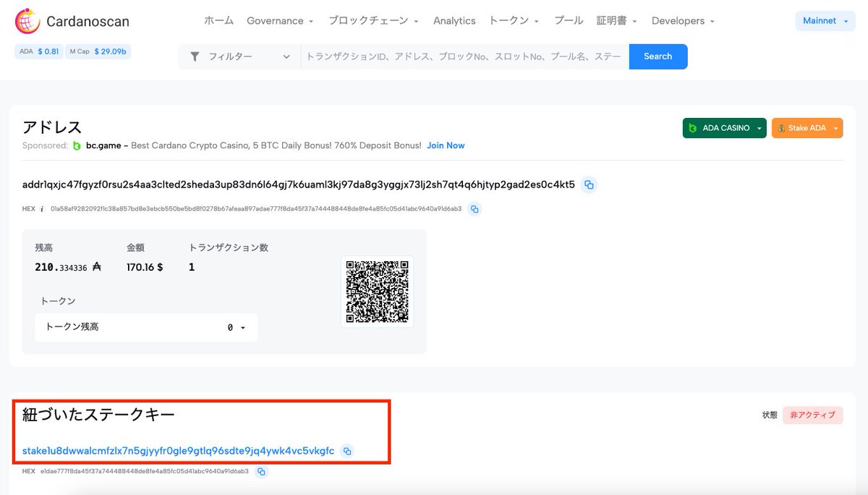
Task: Click the アドレス page heading
Action: [52, 128]
